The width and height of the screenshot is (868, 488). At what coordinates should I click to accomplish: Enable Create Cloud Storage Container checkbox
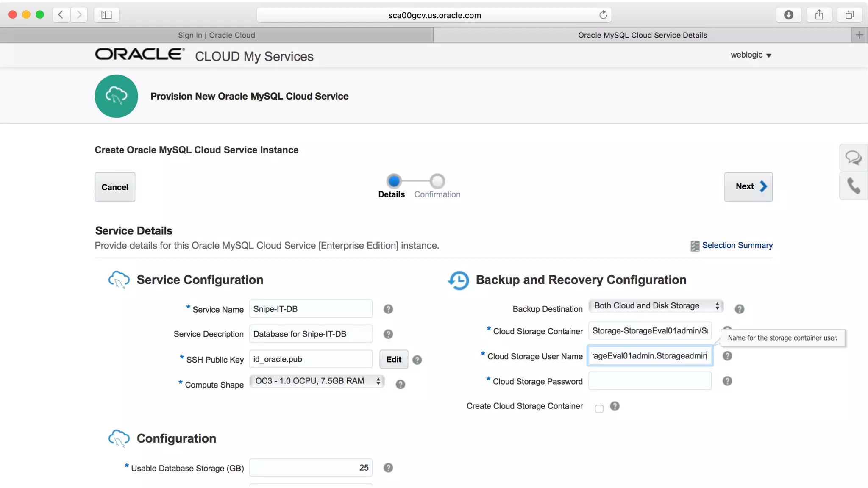599,408
